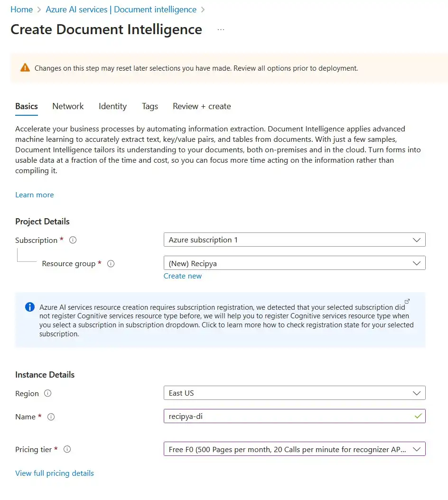Click the info icon beside Resource group
Screen dimensions: 448x500
pos(111,264)
